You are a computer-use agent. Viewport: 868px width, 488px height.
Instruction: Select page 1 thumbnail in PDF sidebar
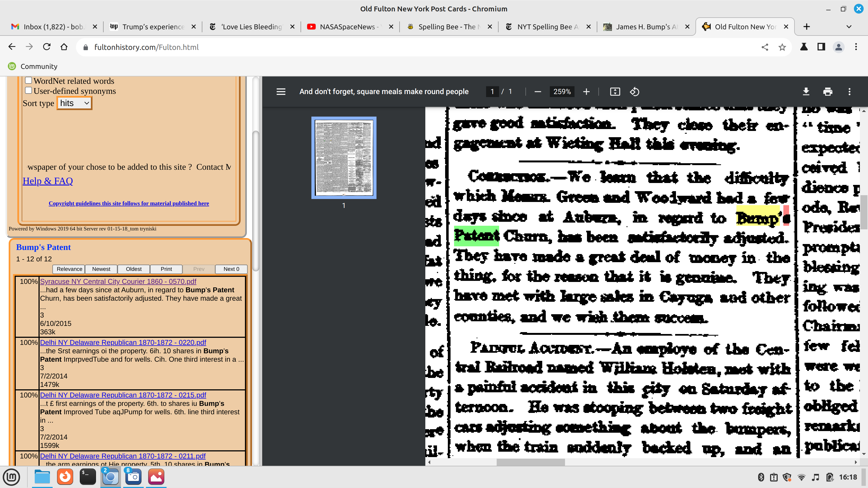pos(344,158)
